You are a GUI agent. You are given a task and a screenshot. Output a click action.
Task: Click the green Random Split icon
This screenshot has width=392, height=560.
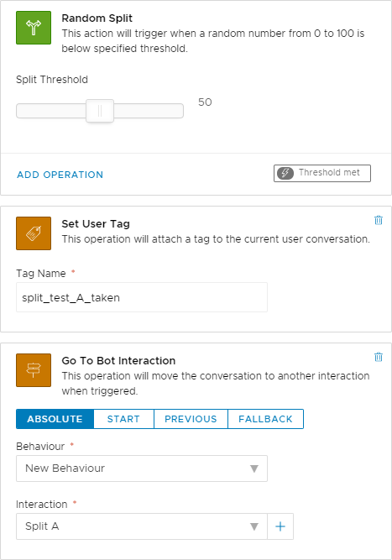pyautogui.click(x=34, y=28)
